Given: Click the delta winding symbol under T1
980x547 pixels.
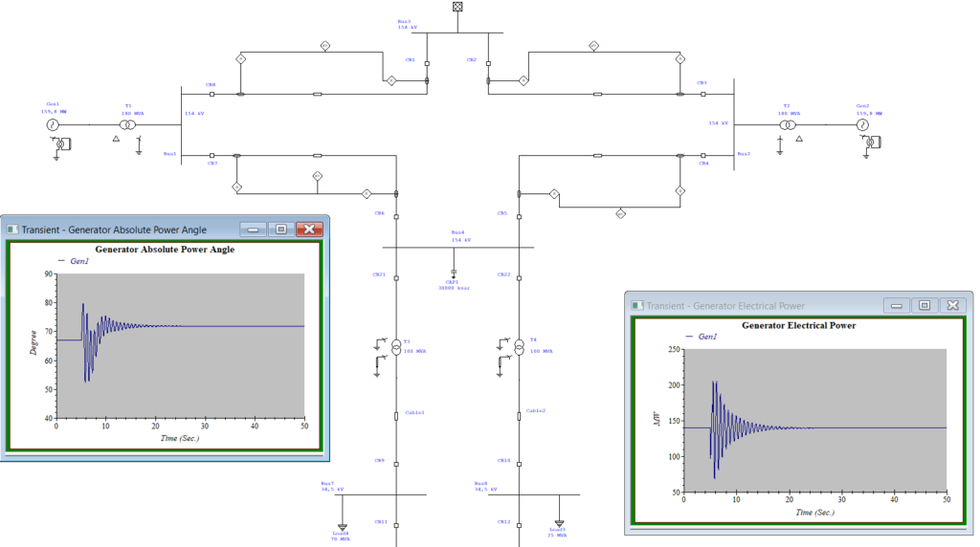Looking at the screenshot, I should pyautogui.click(x=116, y=139).
